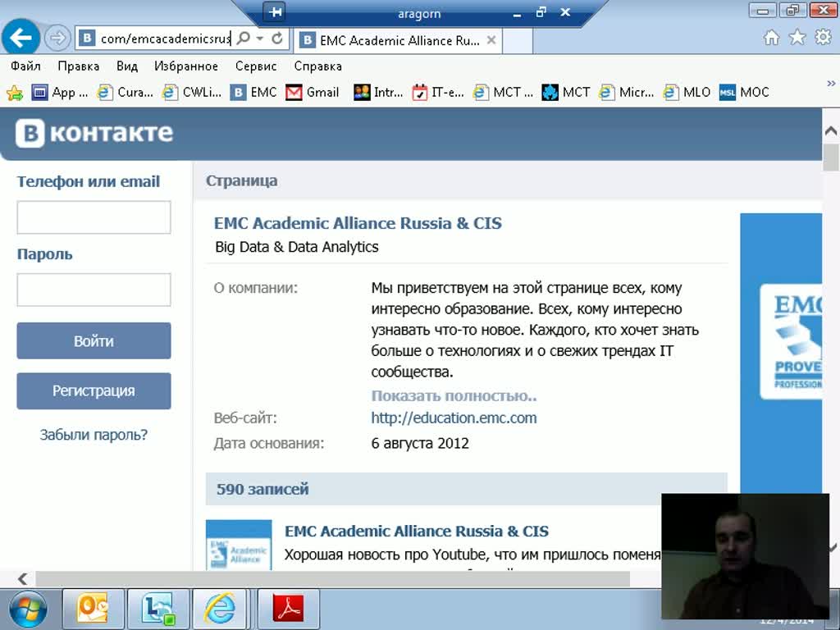
Task: Open the EMC favorites bookmark
Action: coord(253,92)
